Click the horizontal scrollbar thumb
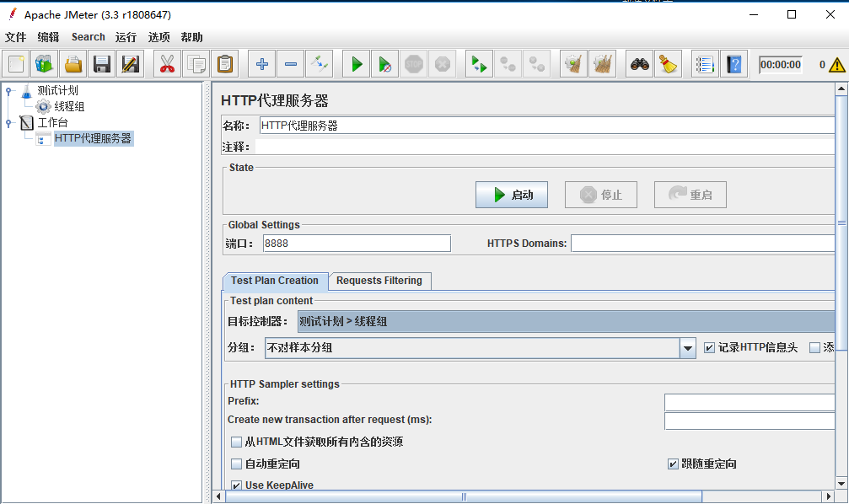This screenshot has height=504, width=849. tap(464, 496)
